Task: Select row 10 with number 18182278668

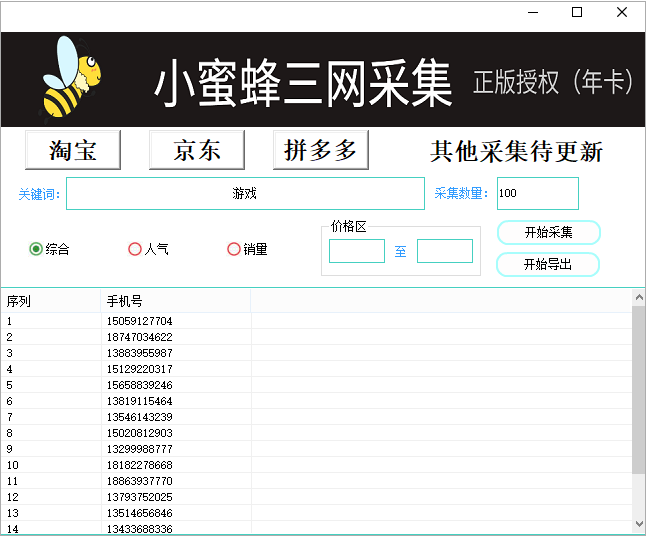Action: click(x=139, y=465)
